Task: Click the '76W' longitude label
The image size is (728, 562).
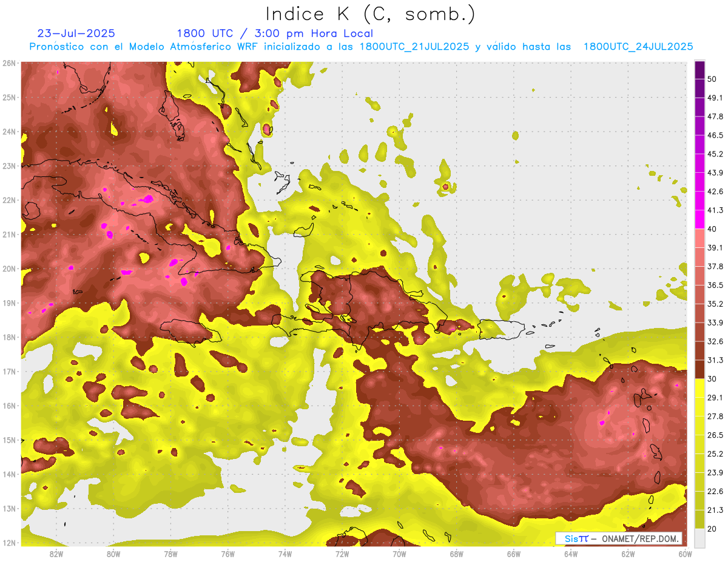Action: click(227, 554)
